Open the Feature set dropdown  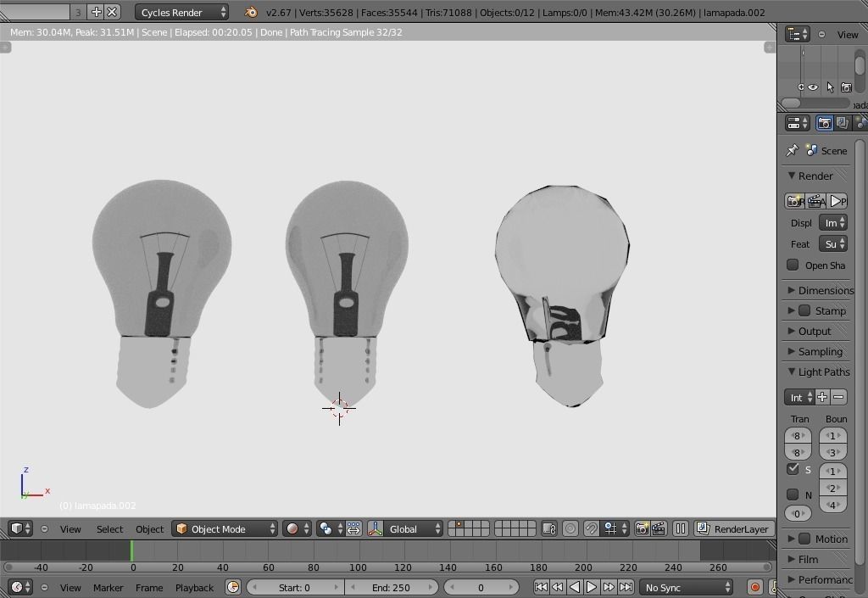[833, 243]
